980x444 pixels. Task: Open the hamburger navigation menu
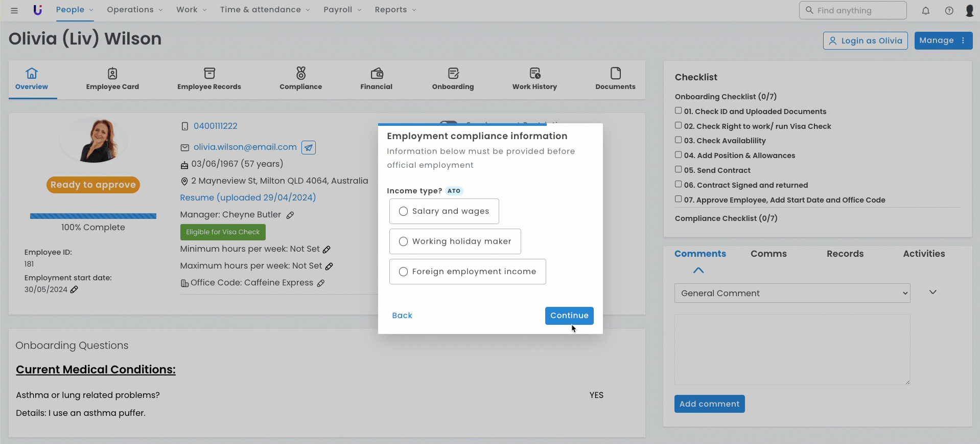tap(14, 10)
